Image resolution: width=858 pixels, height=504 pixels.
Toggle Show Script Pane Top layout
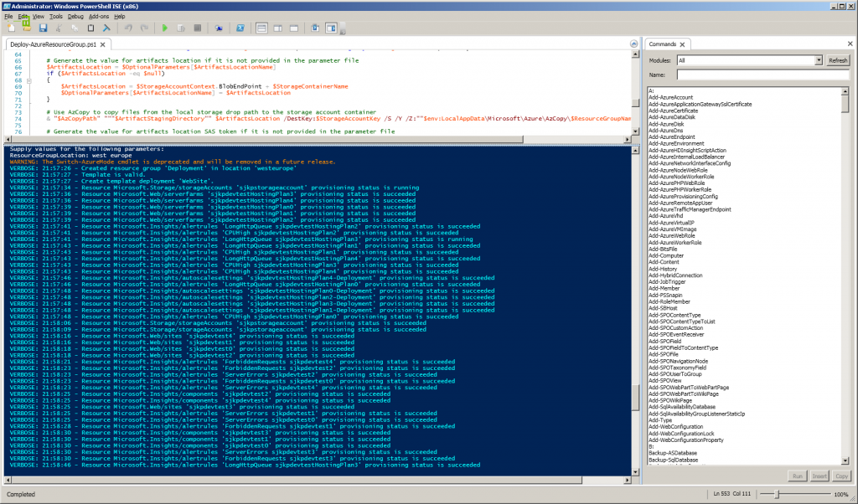click(261, 28)
